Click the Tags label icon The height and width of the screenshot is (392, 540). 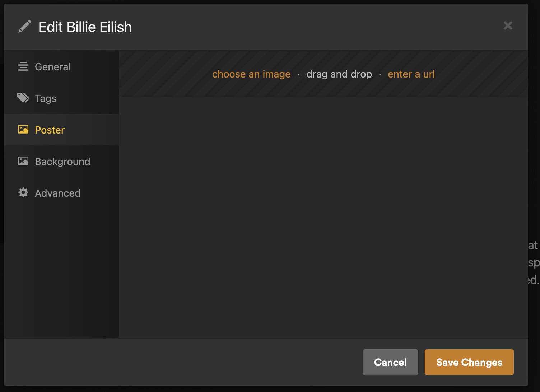pos(23,98)
